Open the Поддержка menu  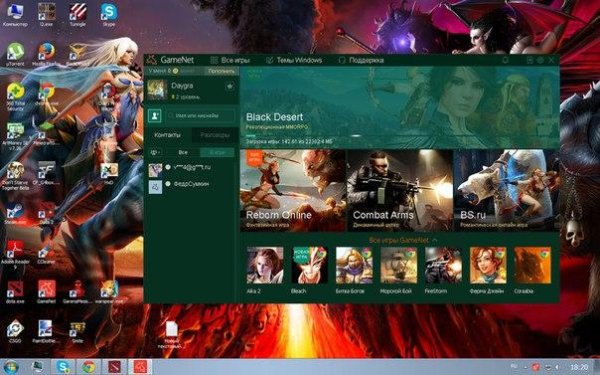click(362, 60)
